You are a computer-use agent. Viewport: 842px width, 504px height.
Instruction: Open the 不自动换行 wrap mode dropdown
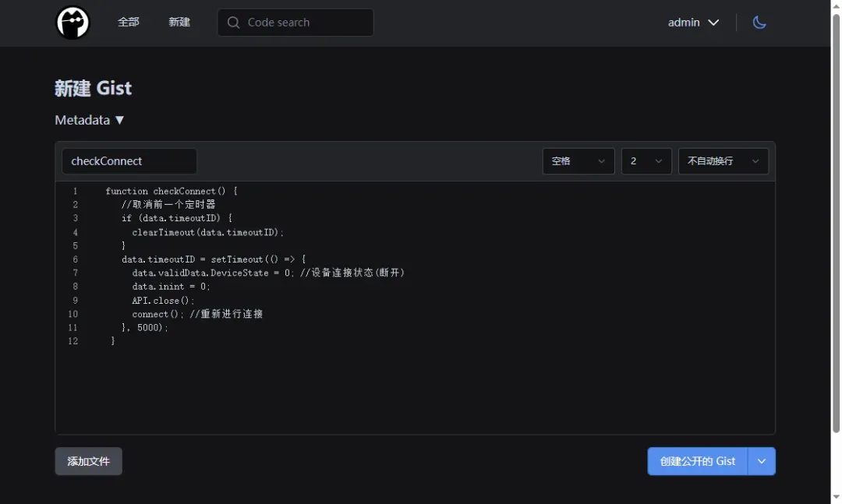(723, 161)
